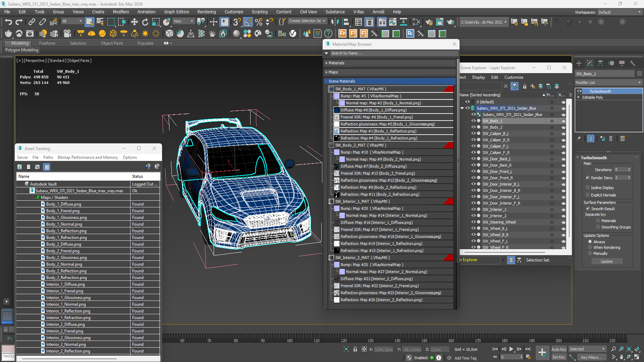Viewport: 644px width, 362px height.
Task: Jump to the Go to Start frame
Action: coord(495,349)
